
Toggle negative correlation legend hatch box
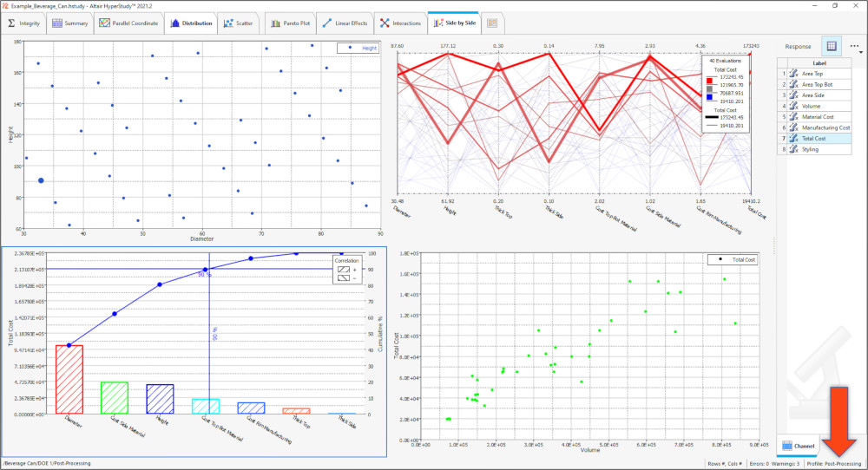click(x=345, y=279)
